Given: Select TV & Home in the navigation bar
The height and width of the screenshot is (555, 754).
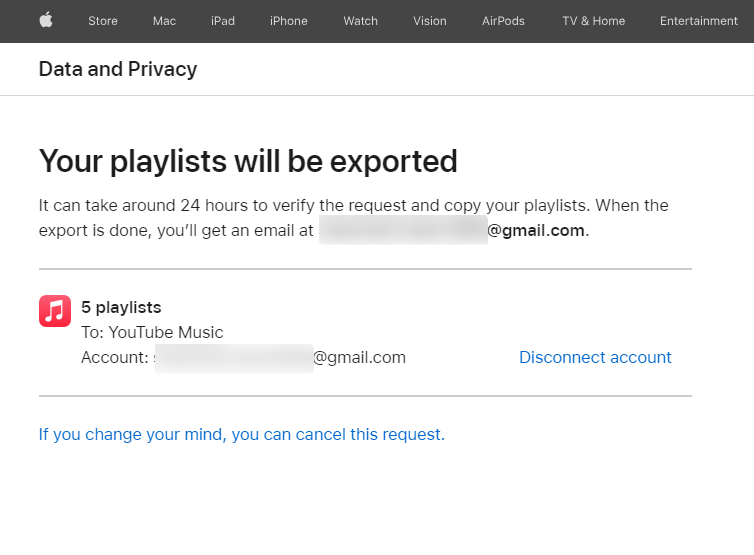Looking at the screenshot, I should click(x=593, y=21).
